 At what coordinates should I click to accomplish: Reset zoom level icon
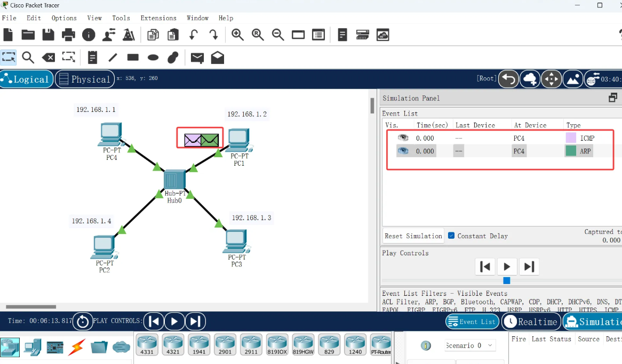(258, 35)
